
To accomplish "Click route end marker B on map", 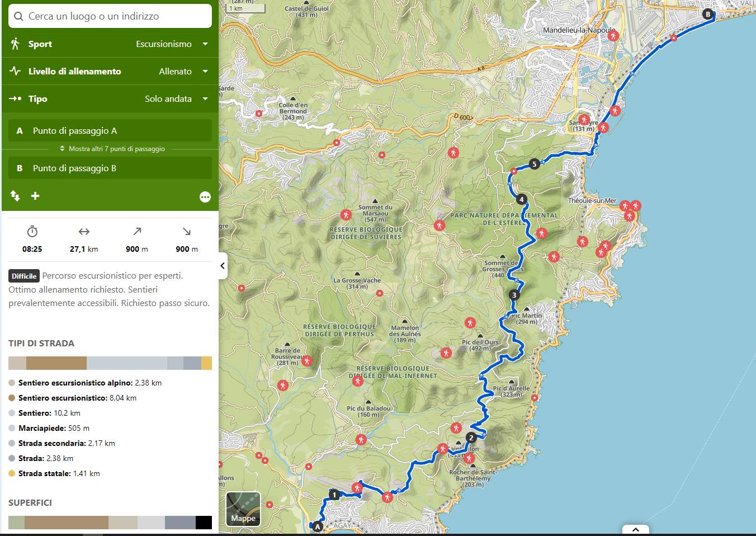I will tap(708, 15).
